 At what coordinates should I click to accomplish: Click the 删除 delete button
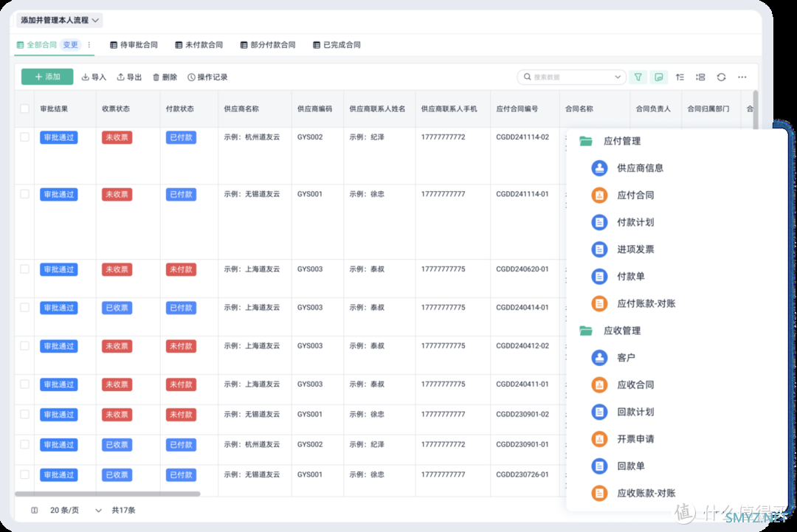tap(165, 77)
